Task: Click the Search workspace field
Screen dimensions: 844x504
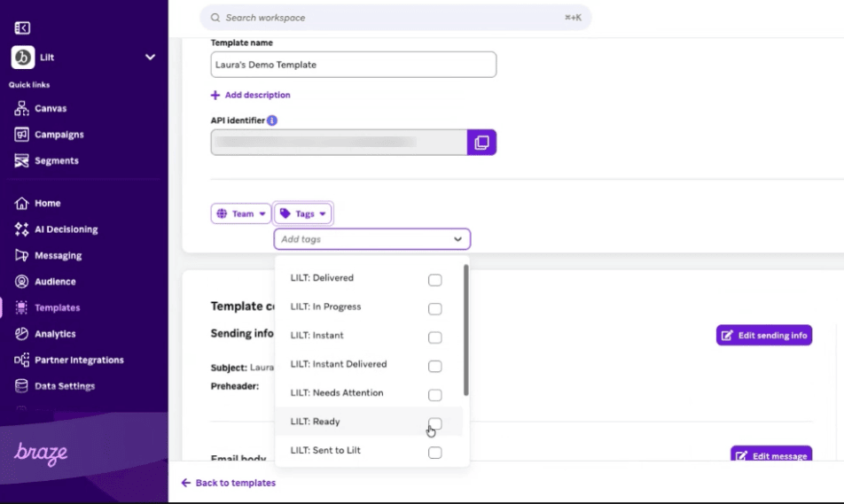Action: 395,18
